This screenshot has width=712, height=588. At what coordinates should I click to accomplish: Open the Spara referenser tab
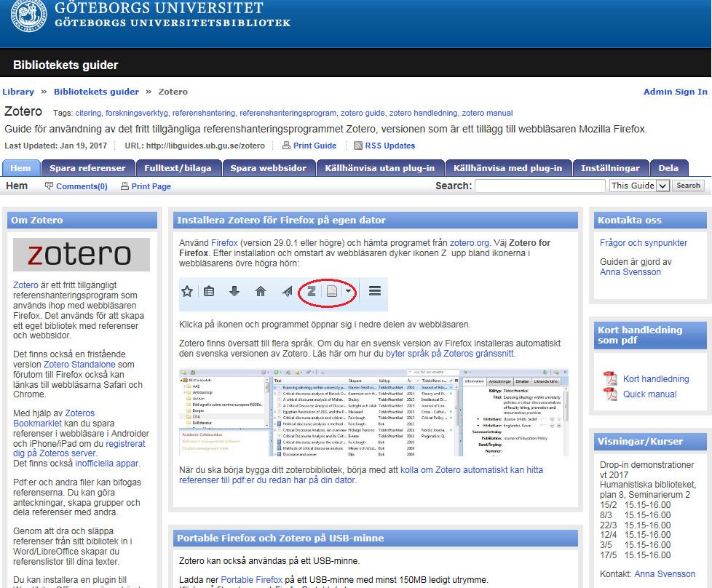[x=87, y=168]
